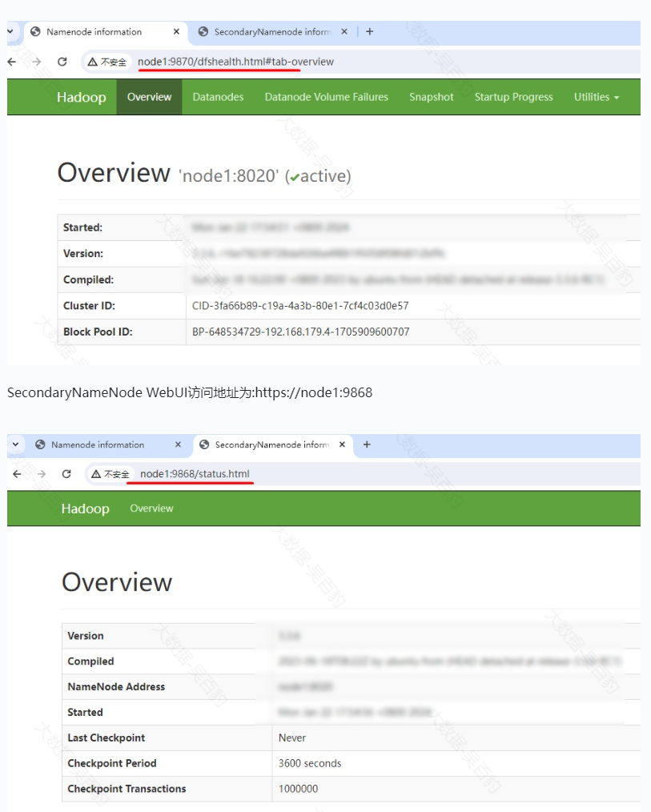Open tab search chevron in bottom browser
651x812 pixels.
(x=15, y=444)
